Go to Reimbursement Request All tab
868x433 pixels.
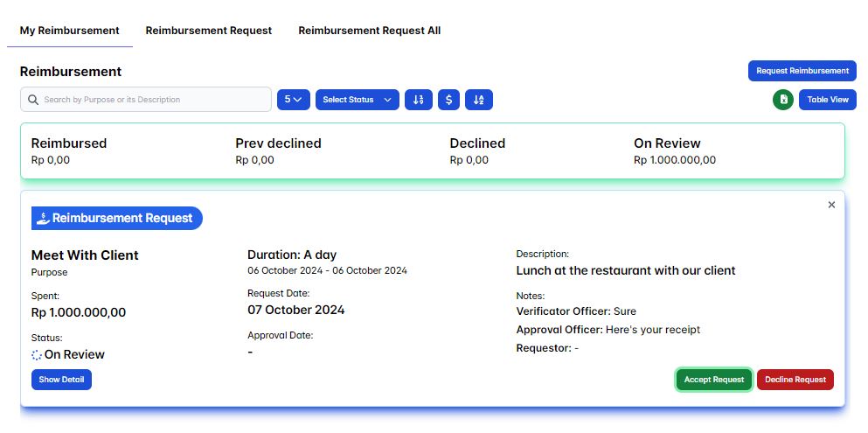tap(369, 31)
